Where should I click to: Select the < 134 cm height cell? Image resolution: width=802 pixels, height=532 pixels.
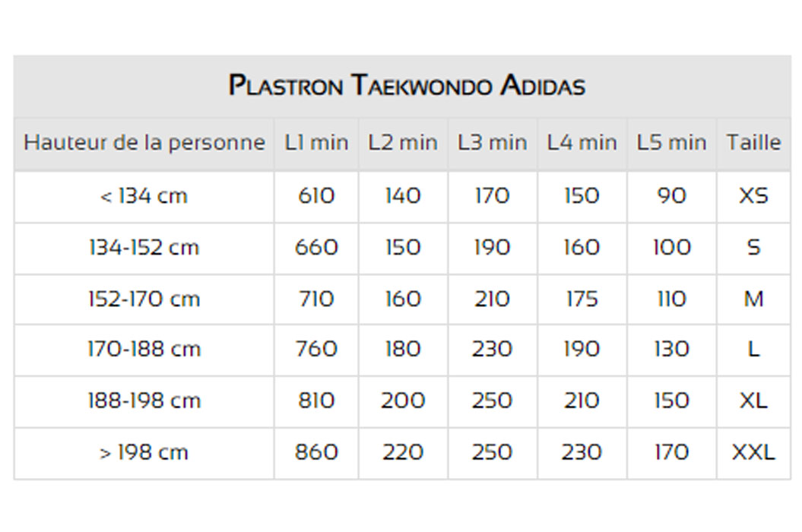point(144,196)
